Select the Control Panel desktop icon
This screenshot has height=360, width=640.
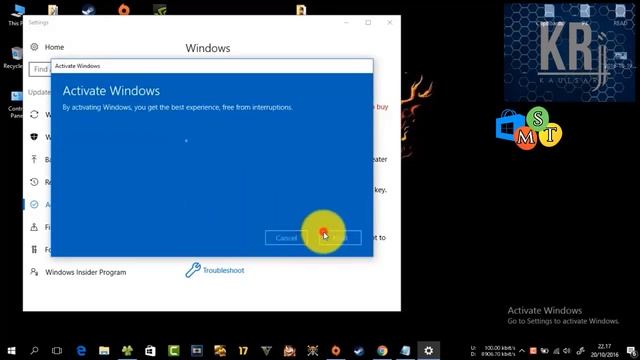tap(16, 104)
